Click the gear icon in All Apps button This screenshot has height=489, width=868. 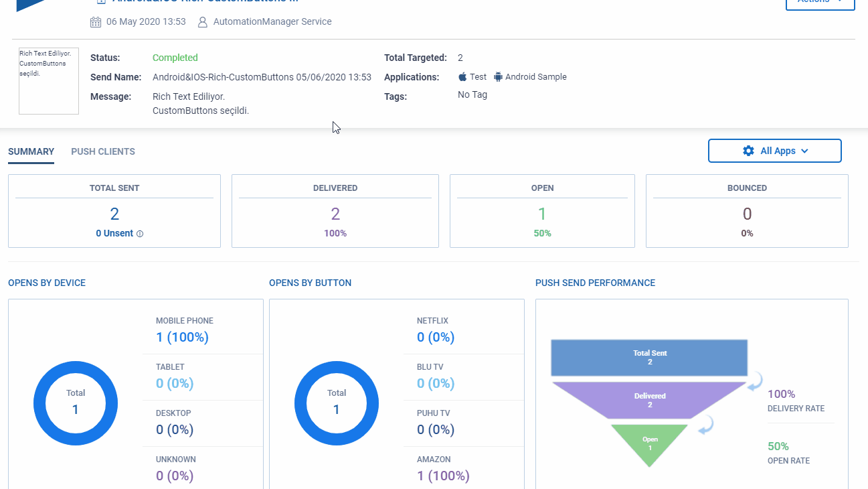(x=749, y=151)
